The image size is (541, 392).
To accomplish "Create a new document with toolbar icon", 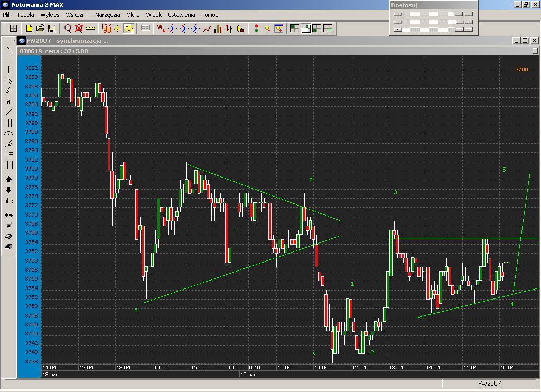I will [x=30, y=29].
